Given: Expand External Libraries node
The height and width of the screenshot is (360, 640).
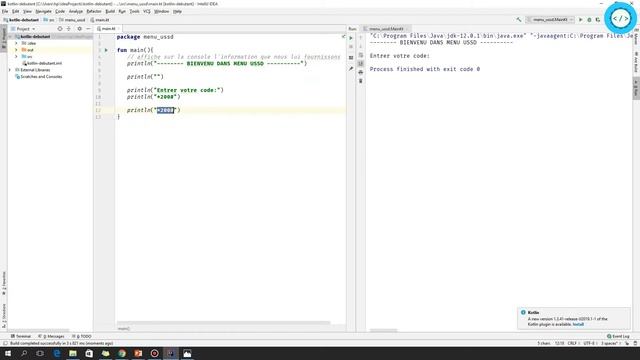Looking at the screenshot, I should [11, 70].
